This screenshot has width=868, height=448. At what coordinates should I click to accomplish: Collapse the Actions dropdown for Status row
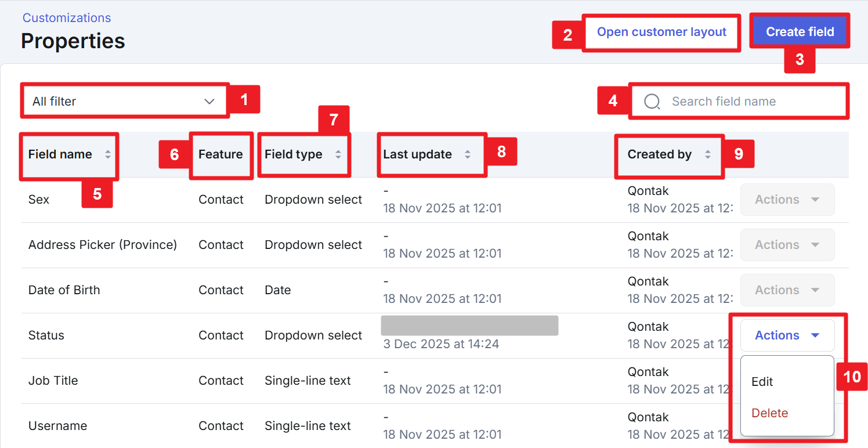787,335
